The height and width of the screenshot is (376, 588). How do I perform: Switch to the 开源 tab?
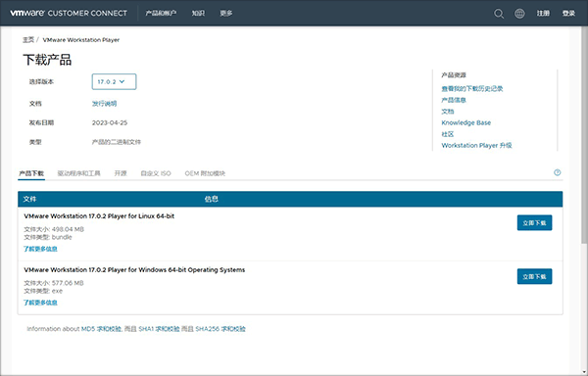click(121, 173)
